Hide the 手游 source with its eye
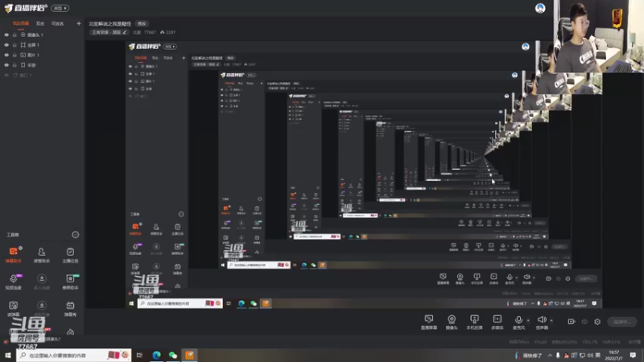This screenshot has height=362, width=644. [x=6, y=65]
